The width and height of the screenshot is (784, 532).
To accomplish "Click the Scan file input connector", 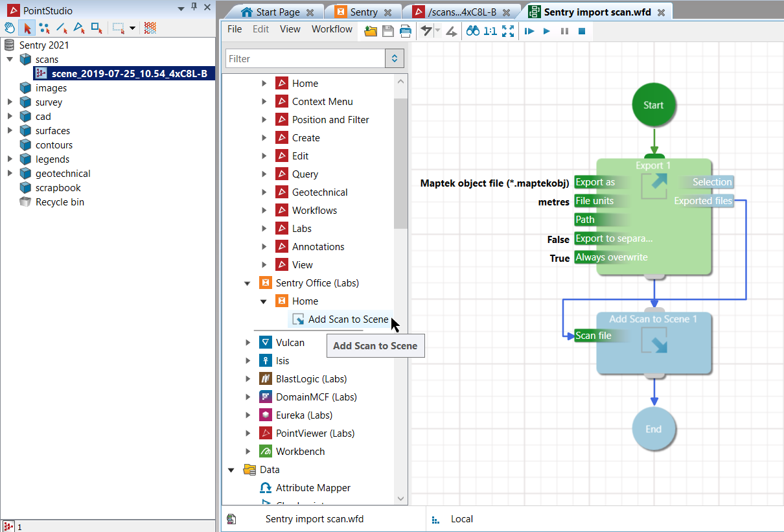I will point(601,336).
